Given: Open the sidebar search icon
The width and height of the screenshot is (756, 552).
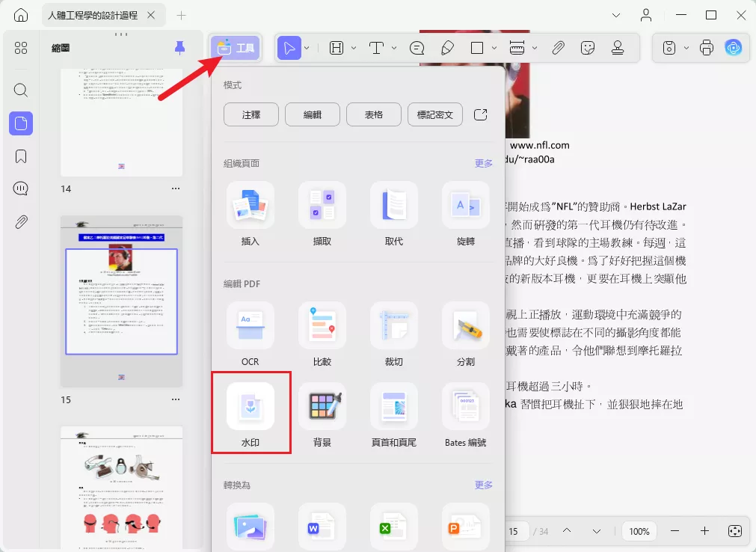Looking at the screenshot, I should (x=21, y=91).
